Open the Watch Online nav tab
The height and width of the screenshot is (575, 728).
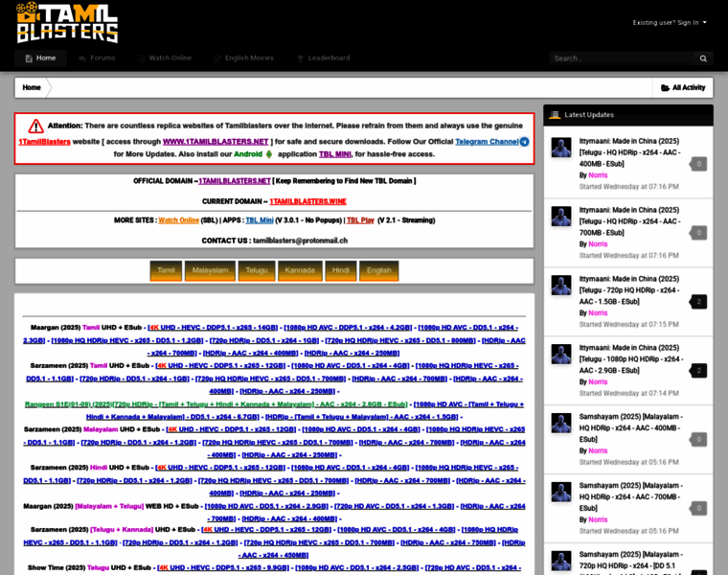tap(165, 58)
